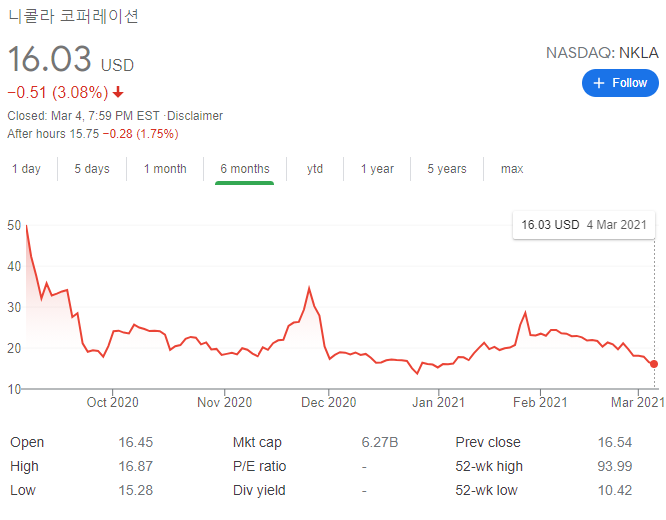Image resolution: width=666 pixels, height=520 pixels.
Task: Click the Follow button
Action: click(x=620, y=83)
